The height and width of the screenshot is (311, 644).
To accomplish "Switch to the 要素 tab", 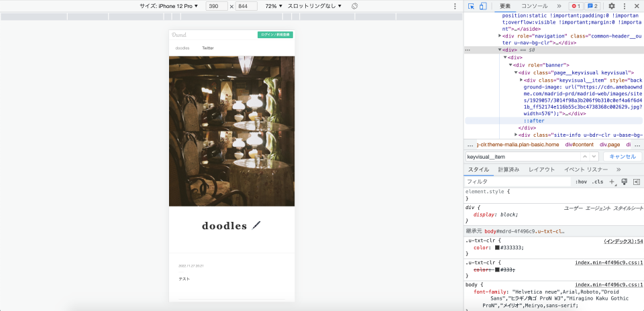I will tap(505, 6).
